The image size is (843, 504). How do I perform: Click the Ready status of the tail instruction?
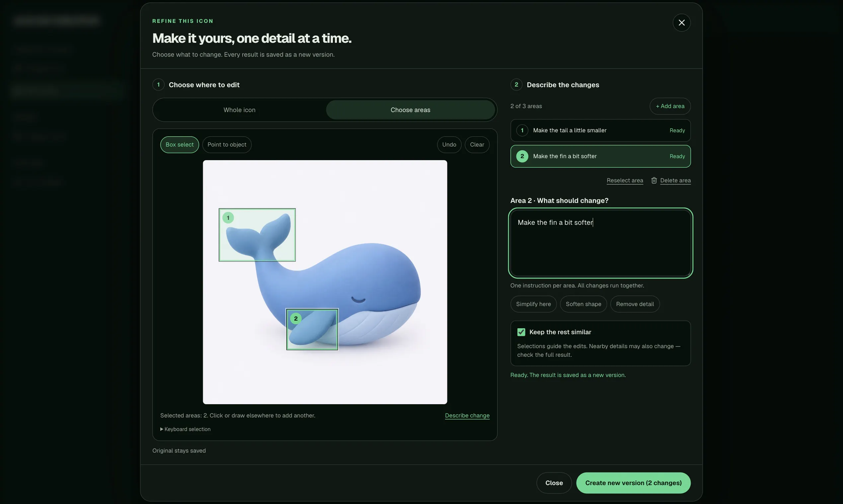point(677,130)
